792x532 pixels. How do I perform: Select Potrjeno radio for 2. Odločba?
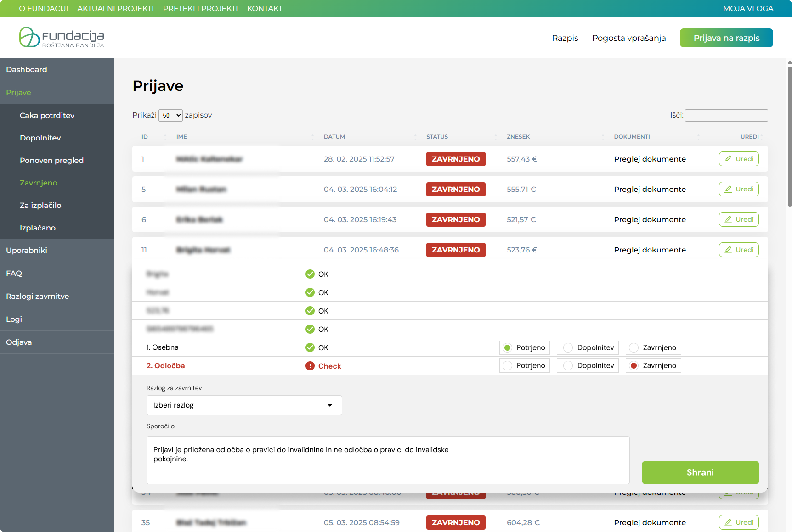tap(508, 366)
